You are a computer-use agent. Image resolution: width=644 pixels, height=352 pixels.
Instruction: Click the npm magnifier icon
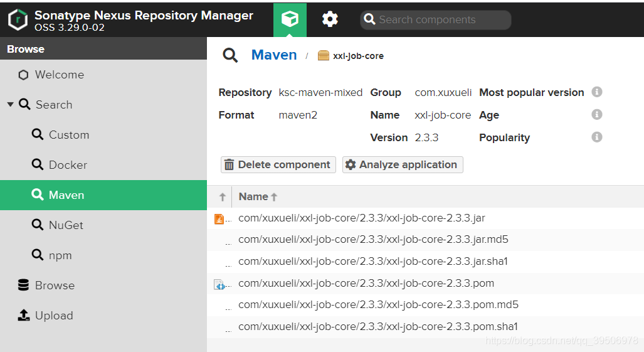coord(38,255)
